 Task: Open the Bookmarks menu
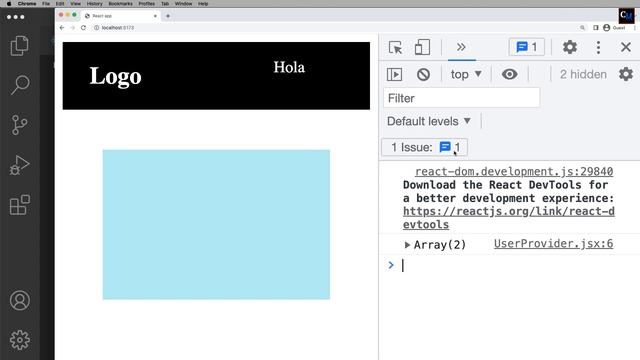[x=120, y=4]
